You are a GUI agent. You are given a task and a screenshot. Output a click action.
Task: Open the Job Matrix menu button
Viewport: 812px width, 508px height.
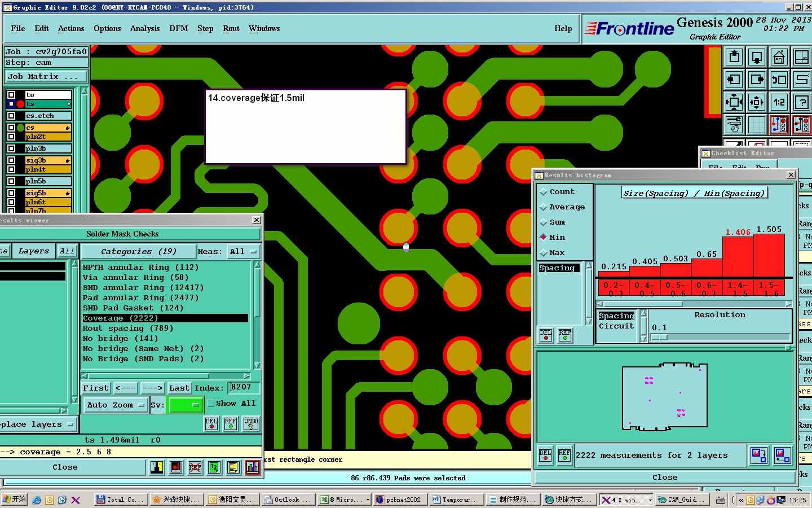(46, 77)
